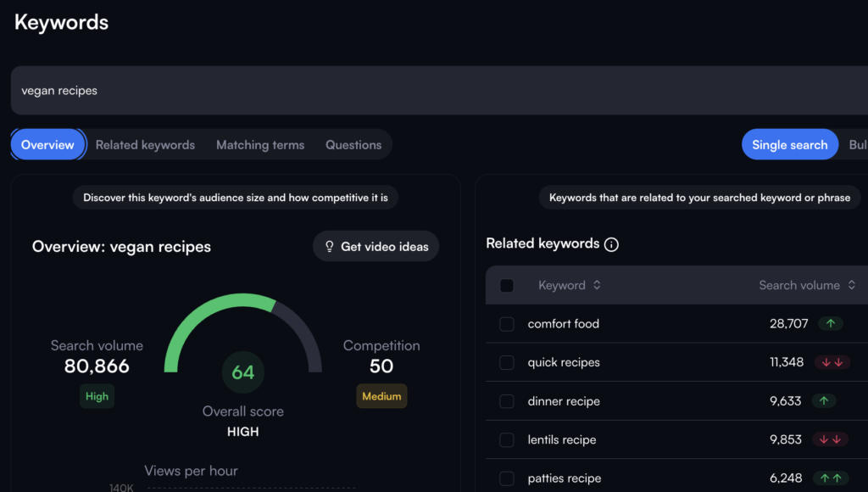Image resolution: width=868 pixels, height=492 pixels.
Task: Tick the select-all checkbox in the table header
Action: [x=506, y=285]
